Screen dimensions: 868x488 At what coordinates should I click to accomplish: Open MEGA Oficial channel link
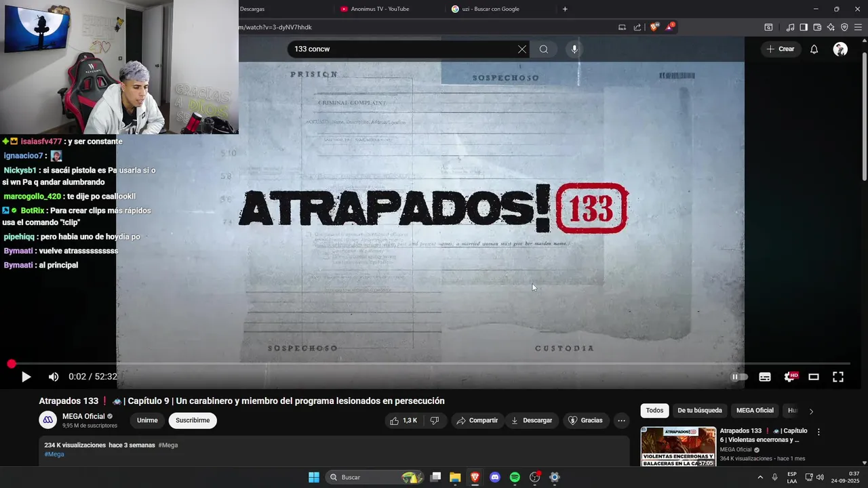(83, 416)
